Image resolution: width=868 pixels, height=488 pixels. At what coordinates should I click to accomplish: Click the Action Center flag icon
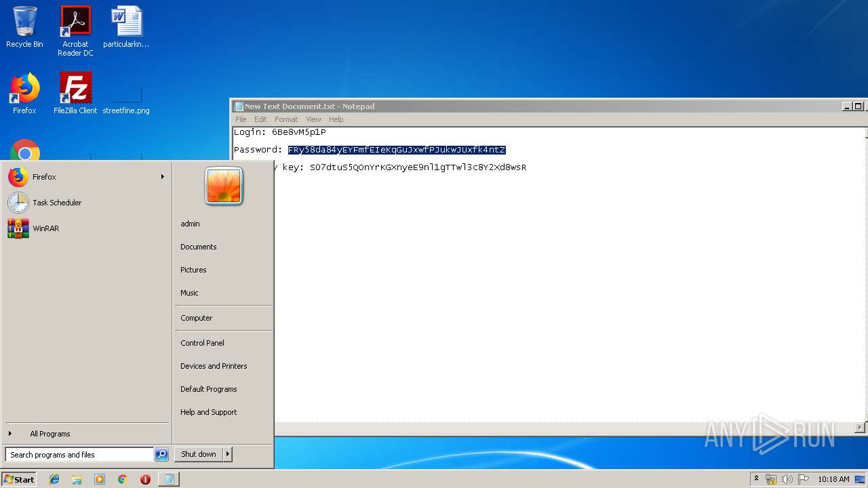click(x=803, y=479)
